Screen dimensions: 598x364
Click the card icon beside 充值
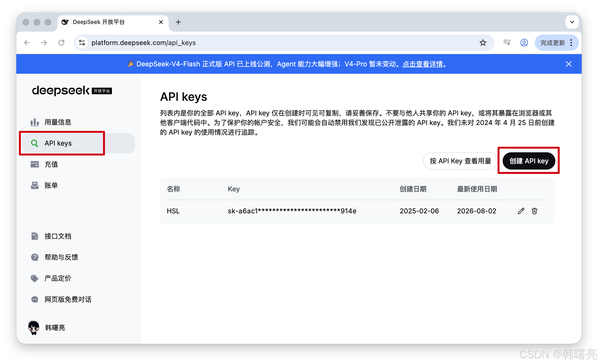click(35, 164)
